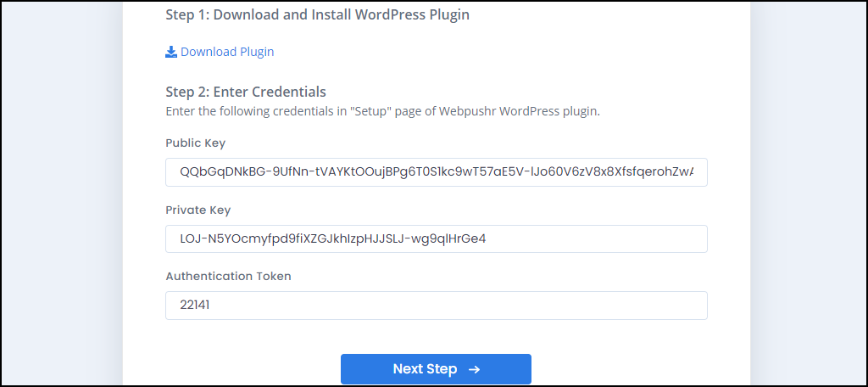Click the Private Key label text
The height and width of the screenshot is (387, 868).
[x=198, y=210]
